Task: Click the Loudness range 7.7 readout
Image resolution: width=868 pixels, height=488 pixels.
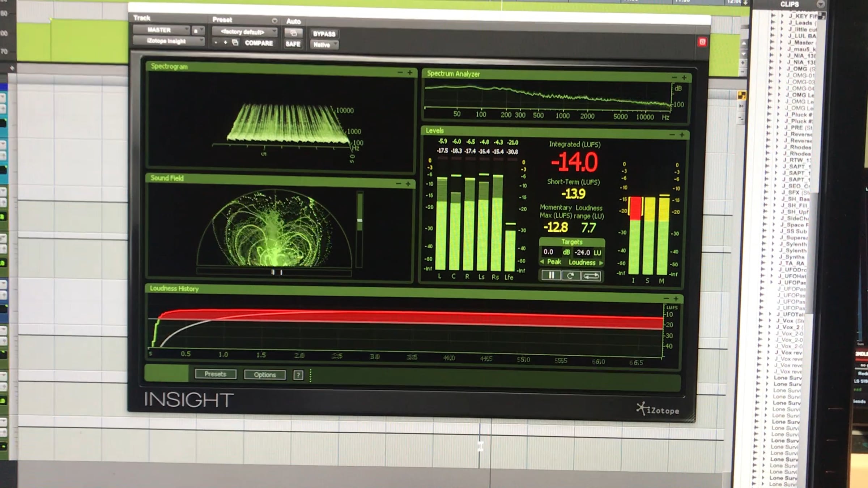Action: (x=588, y=228)
